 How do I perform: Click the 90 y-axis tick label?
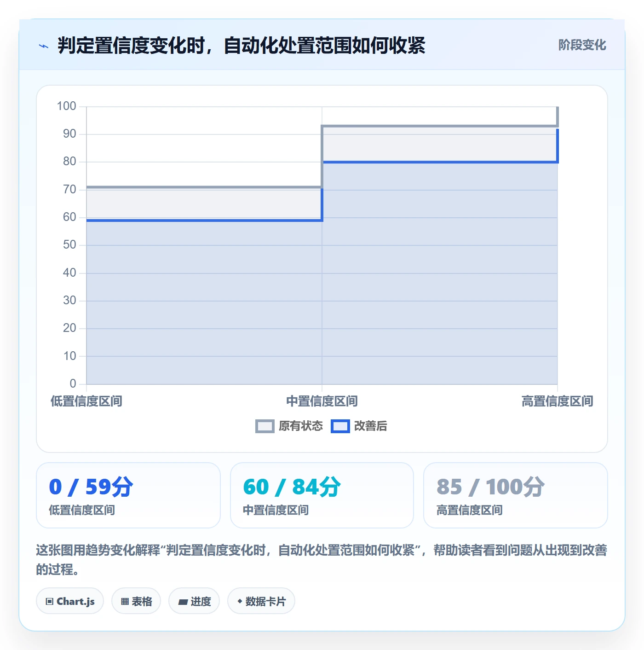69,134
